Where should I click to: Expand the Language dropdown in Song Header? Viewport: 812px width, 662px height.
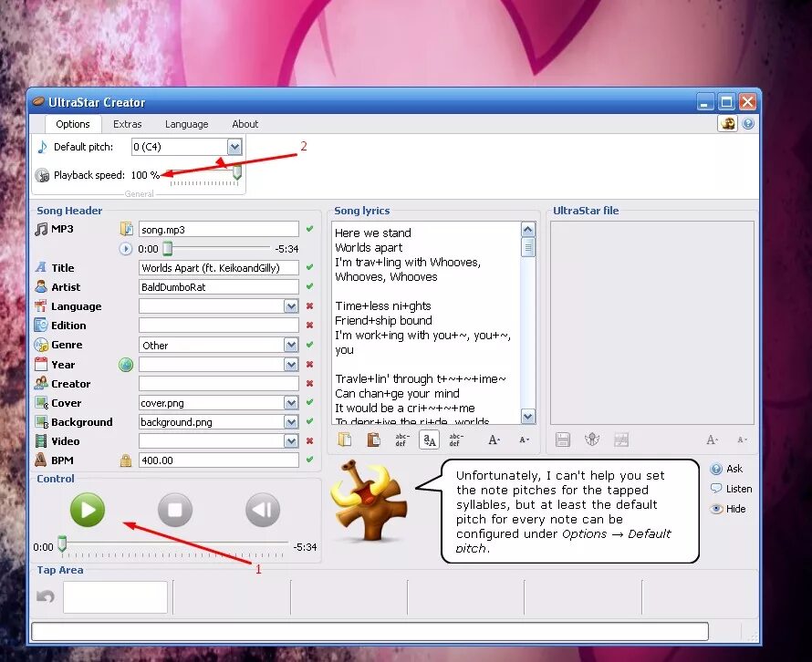click(x=291, y=306)
